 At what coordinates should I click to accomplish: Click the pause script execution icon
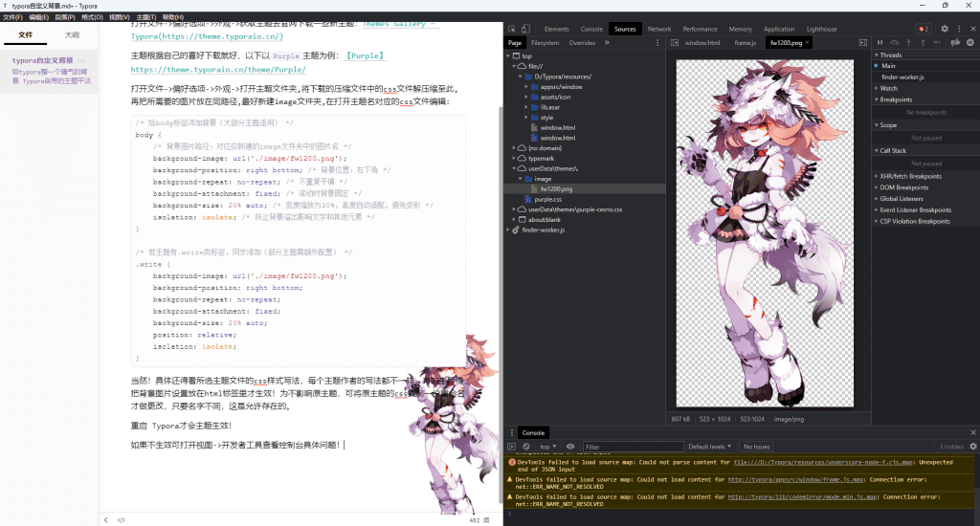pyautogui.click(x=880, y=43)
